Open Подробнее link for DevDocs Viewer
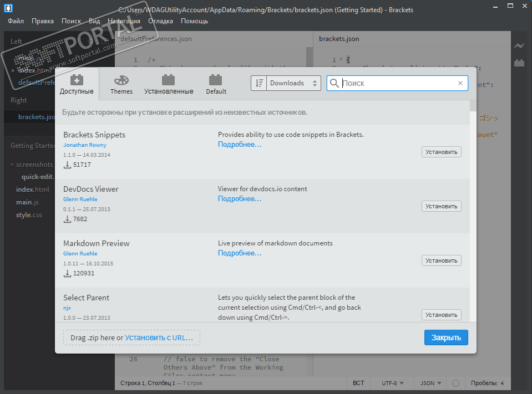The width and height of the screenshot is (532, 394). tap(240, 198)
